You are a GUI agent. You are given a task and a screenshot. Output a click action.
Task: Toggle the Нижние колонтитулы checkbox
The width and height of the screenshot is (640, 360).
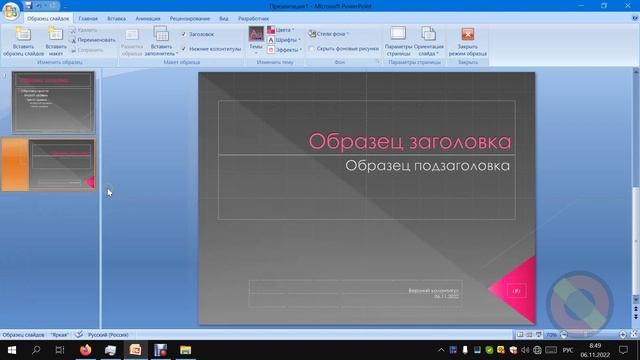[x=211, y=49]
